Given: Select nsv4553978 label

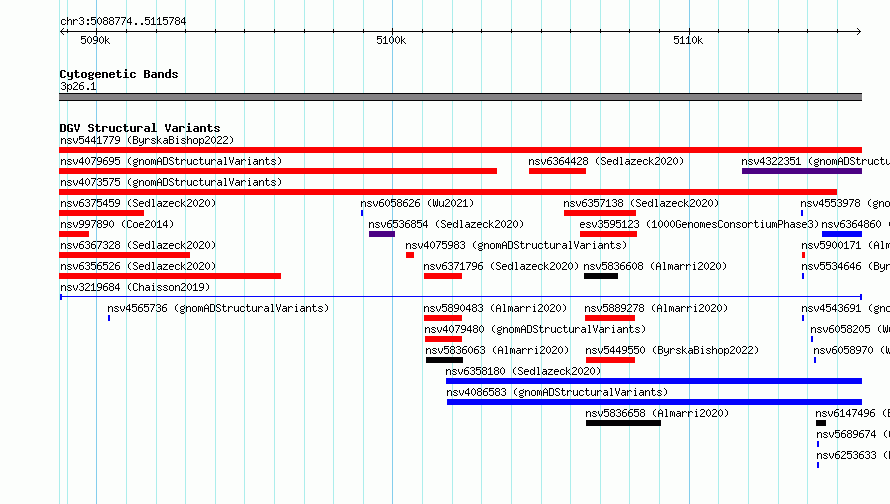Looking at the screenshot, I should pyautogui.click(x=845, y=203).
